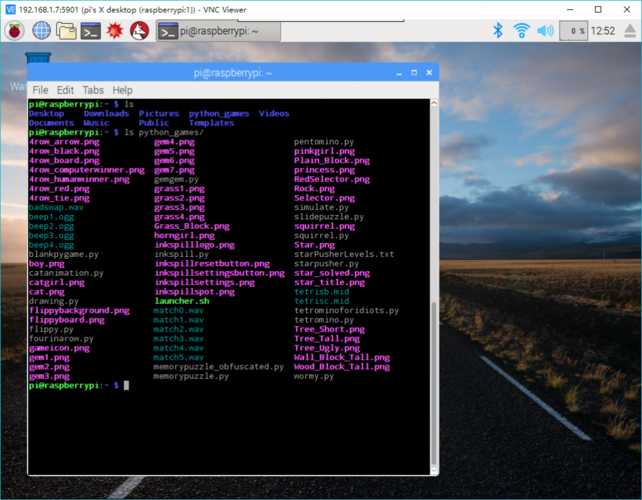Click the eject icon in panel

pyautogui.click(x=631, y=30)
